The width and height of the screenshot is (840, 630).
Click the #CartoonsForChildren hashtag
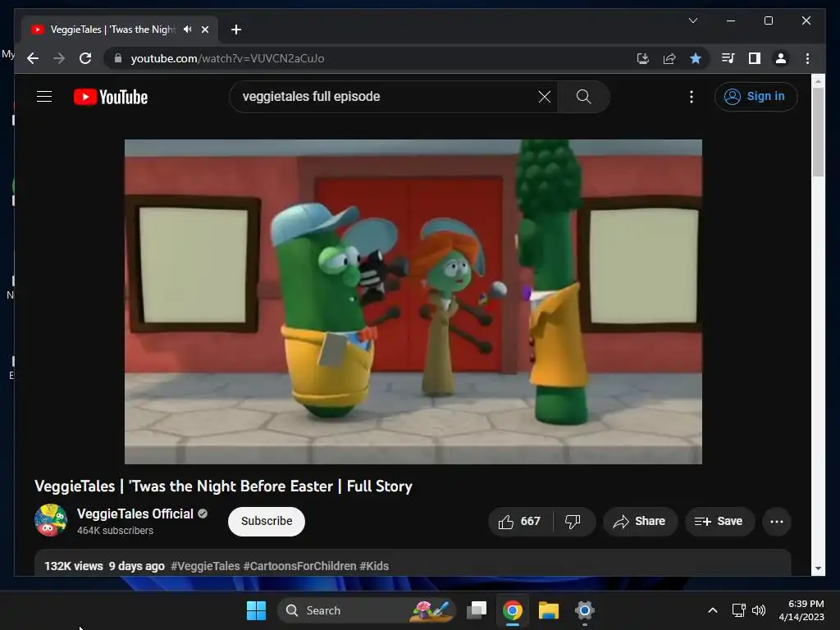299,566
